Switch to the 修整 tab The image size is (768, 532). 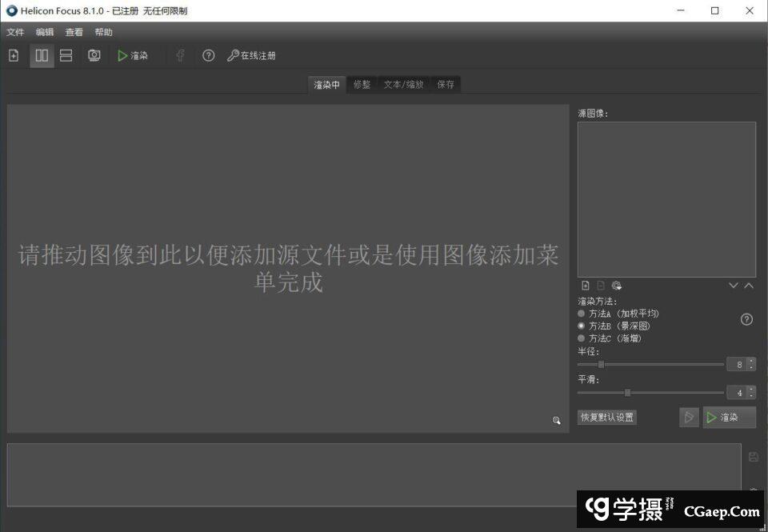[362, 85]
